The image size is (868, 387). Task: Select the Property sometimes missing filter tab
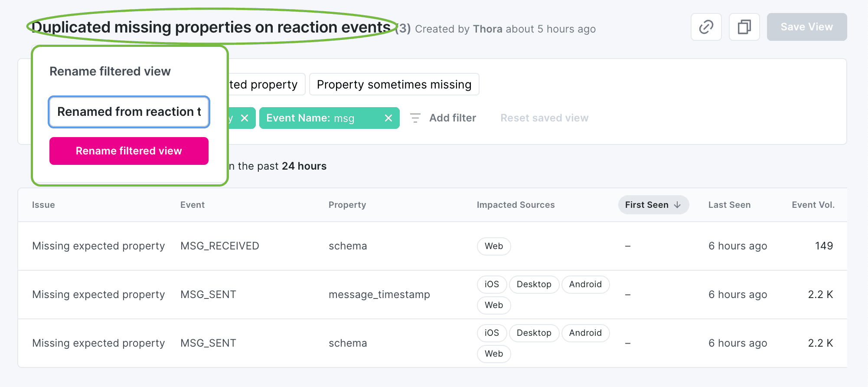click(394, 84)
